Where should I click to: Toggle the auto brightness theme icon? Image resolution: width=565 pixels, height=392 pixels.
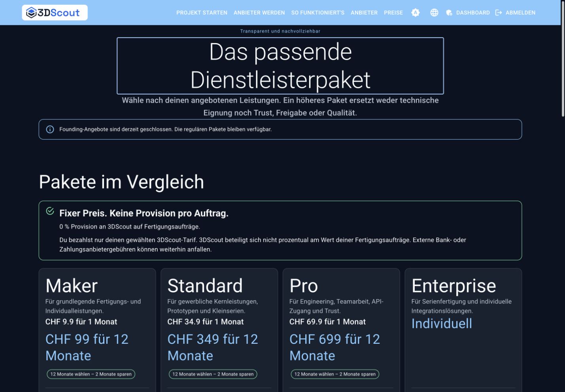tap(416, 13)
